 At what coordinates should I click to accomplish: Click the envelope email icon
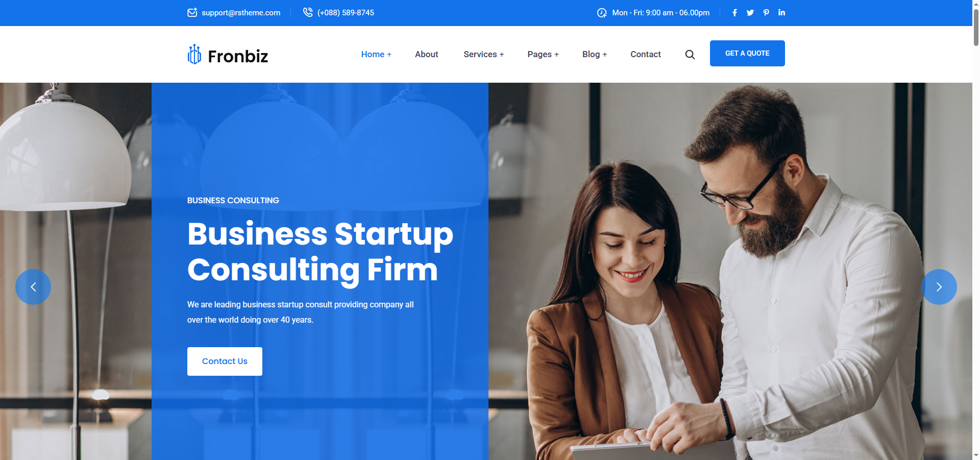tap(192, 12)
